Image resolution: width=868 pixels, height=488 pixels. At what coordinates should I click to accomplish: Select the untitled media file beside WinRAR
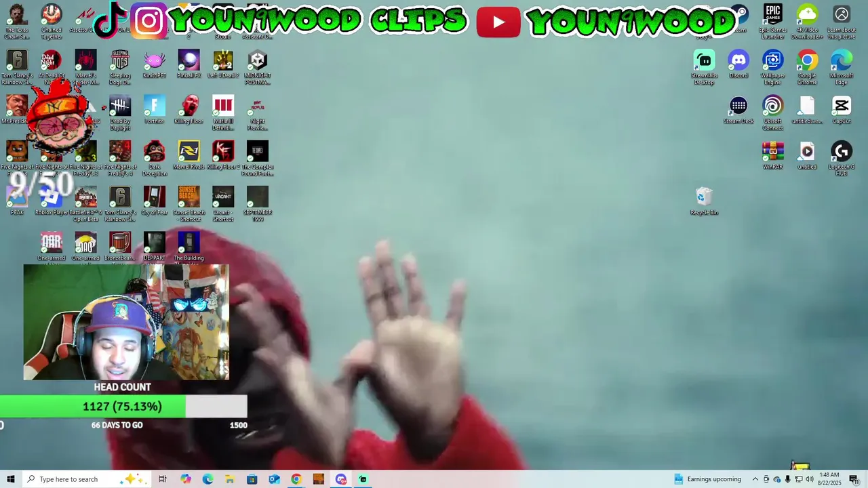pyautogui.click(x=807, y=155)
